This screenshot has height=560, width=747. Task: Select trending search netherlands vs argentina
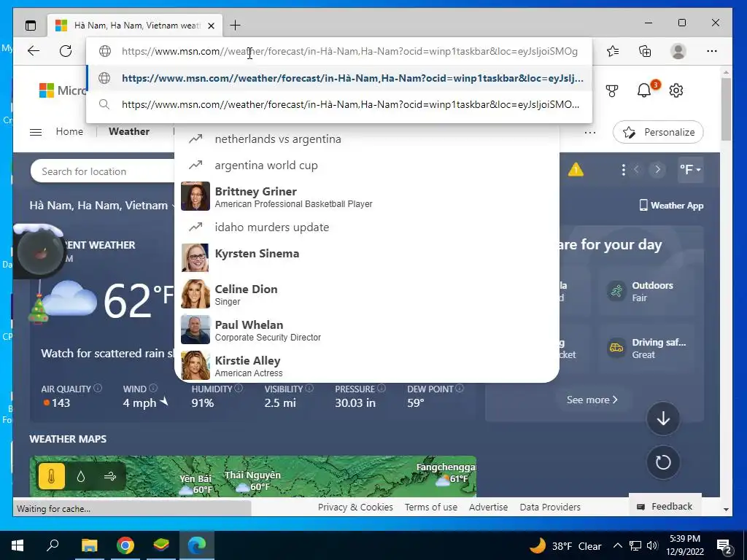pyautogui.click(x=367, y=139)
